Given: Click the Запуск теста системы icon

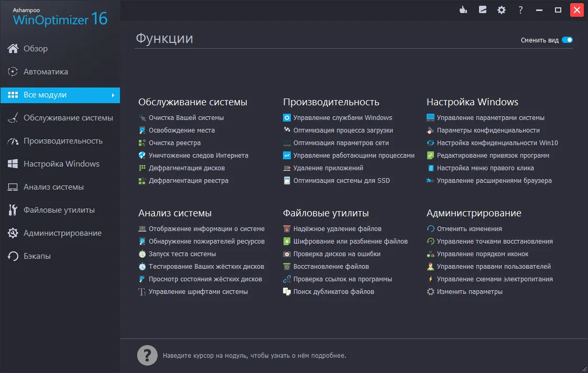Looking at the screenshot, I should pyautogui.click(x=142, y=254).
